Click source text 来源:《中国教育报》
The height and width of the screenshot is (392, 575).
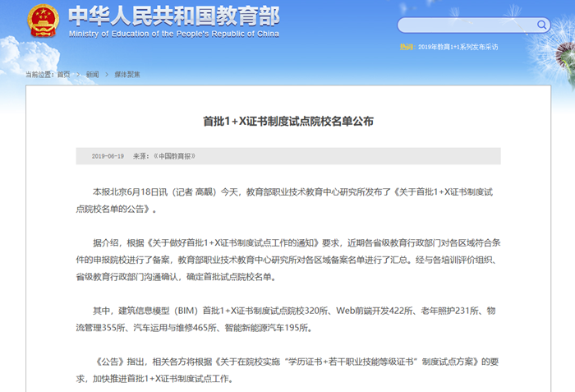164,156
